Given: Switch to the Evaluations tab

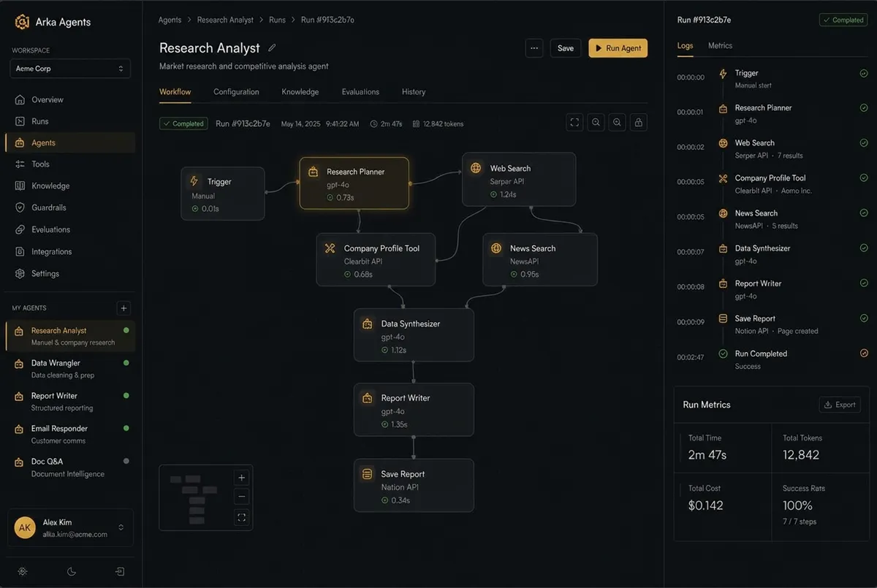Looking at the screenshot, I should coord(360,92).
